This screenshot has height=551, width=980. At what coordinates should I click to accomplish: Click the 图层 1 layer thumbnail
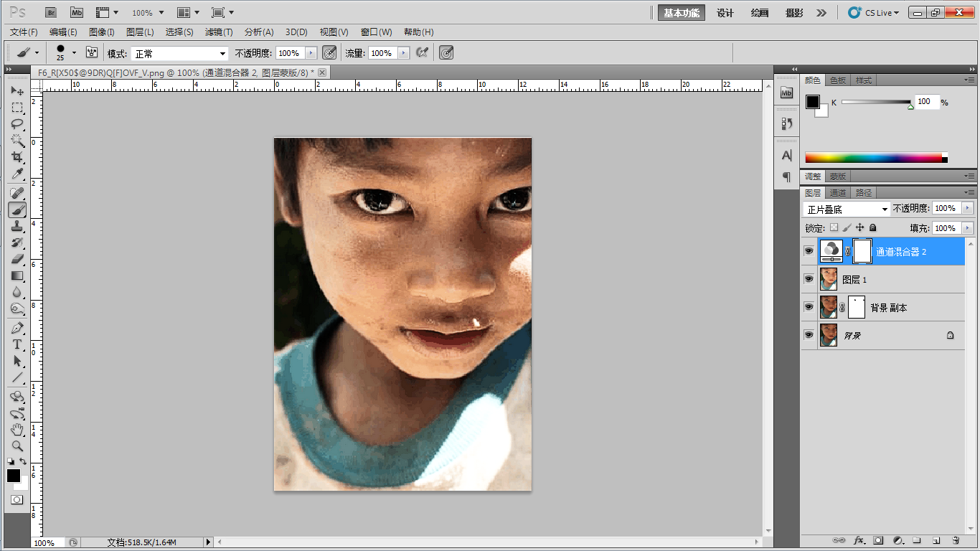(x=829, y=279)
